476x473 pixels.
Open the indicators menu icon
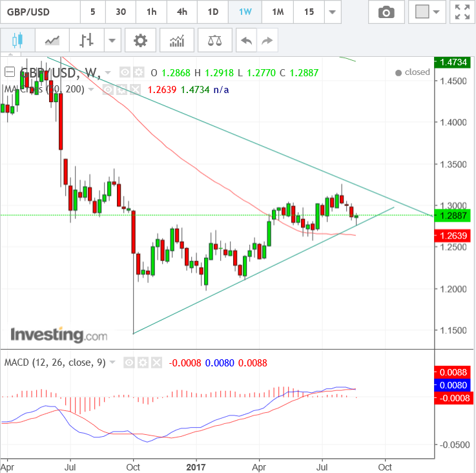pyautogui.click(x=177, y=40)
